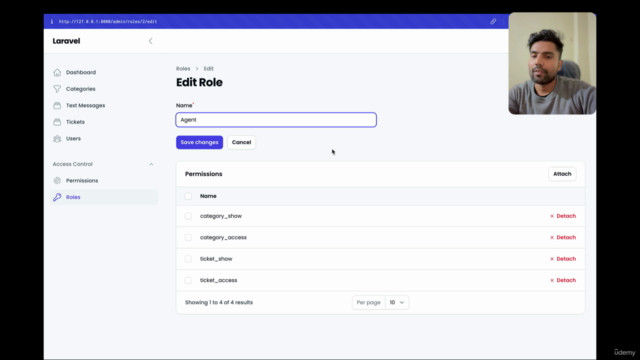Click the Name column header
640x360 pixels.
[208, 196]
